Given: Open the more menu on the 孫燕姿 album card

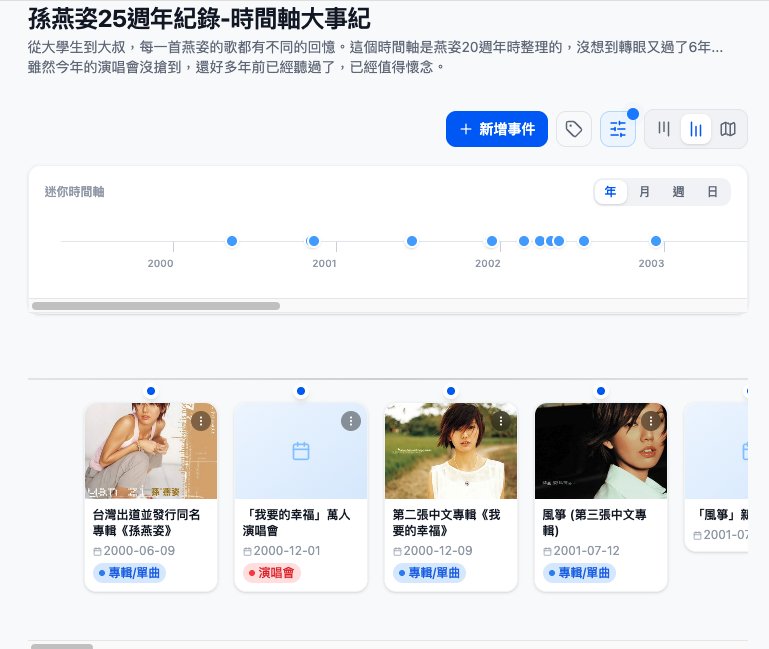Looking at the screenshot, I should point(201,421).
